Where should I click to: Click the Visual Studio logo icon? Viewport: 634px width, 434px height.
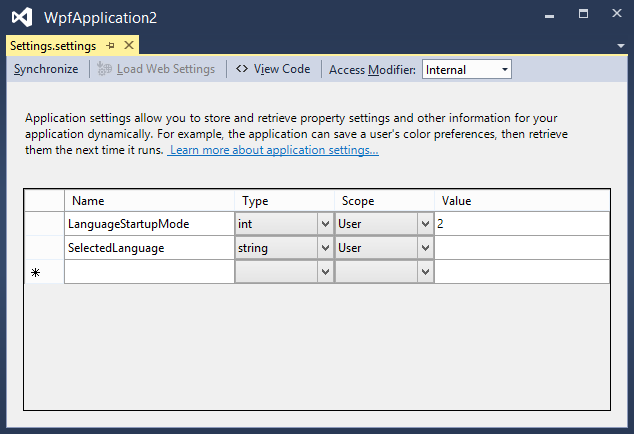tap(21, 17)
